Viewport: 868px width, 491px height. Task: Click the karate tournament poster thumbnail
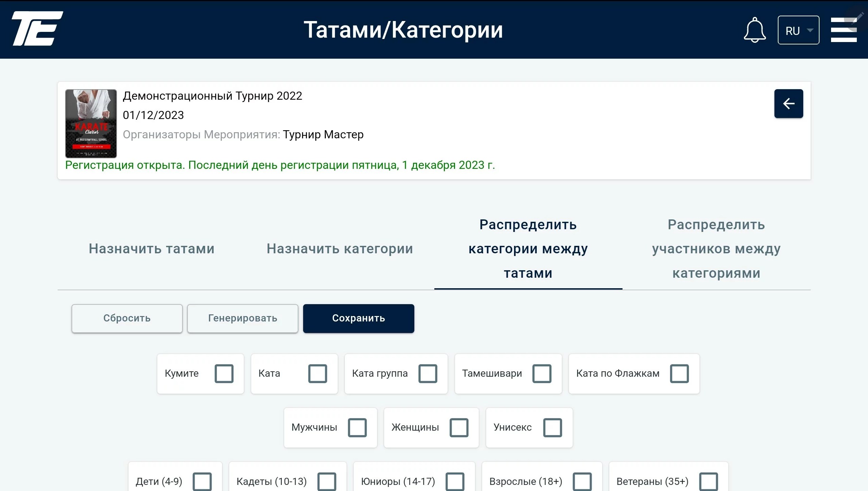pyautogui.click(x=91, y=123)
